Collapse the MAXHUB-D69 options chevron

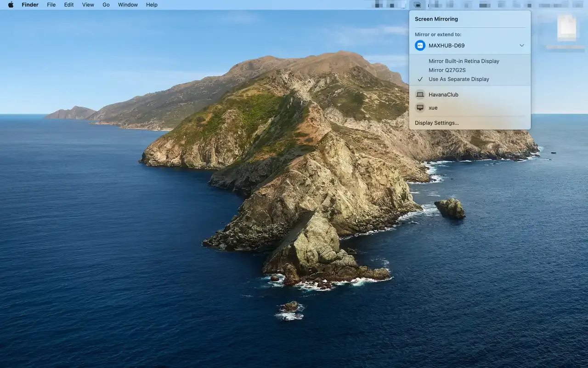tap(522, 46)
